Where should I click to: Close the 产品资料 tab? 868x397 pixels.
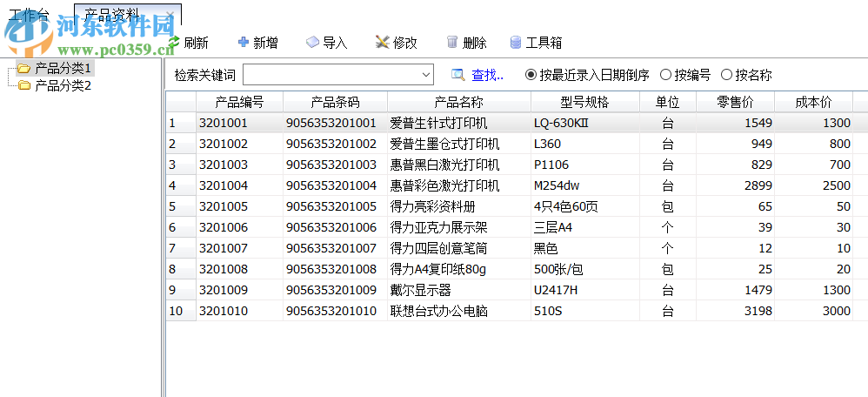170,16
